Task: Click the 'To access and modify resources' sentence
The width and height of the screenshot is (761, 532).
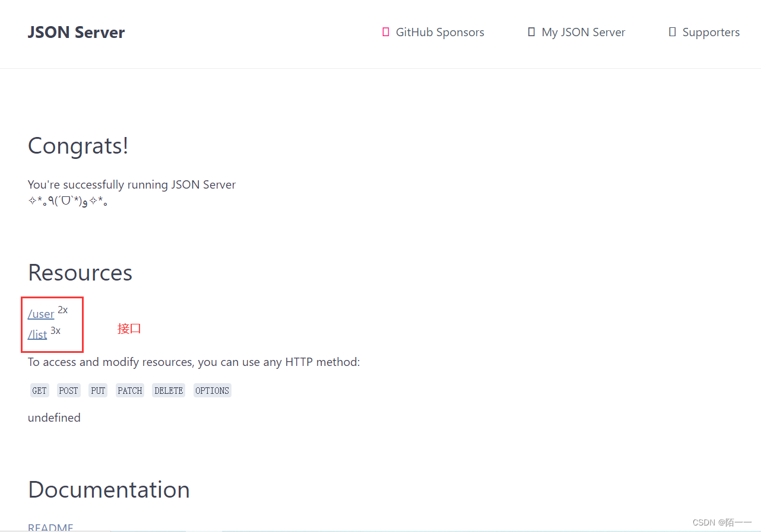Action: [x=194, y=362]
